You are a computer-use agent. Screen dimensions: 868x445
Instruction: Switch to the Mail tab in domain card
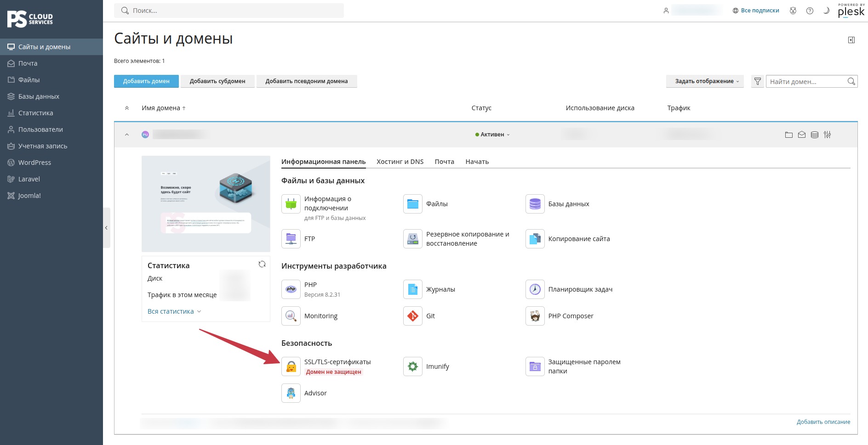coord(444,162)
